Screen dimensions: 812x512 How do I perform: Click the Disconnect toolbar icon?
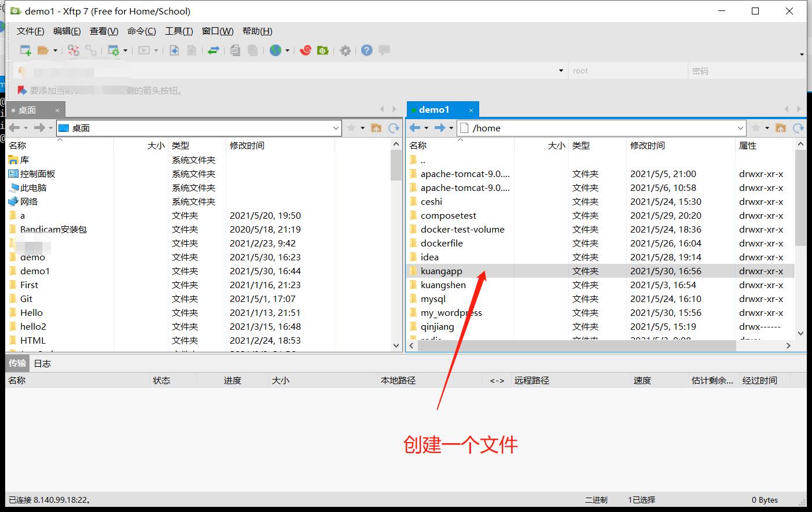pyautogui.click(x=74, y=50)
